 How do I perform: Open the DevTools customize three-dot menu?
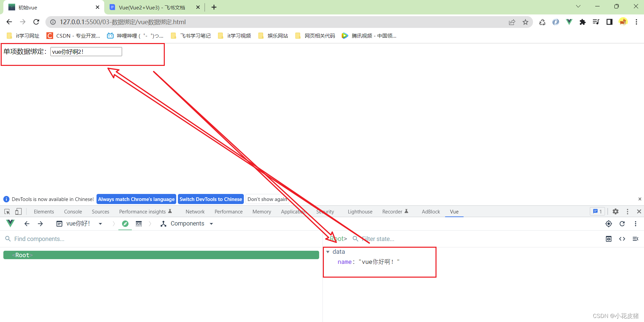click(628, 211)
